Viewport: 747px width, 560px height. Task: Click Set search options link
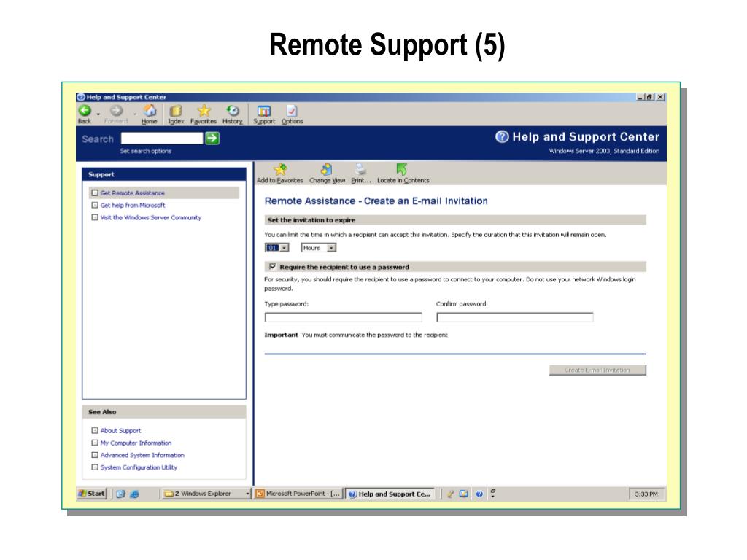click(x=146, y=151)
